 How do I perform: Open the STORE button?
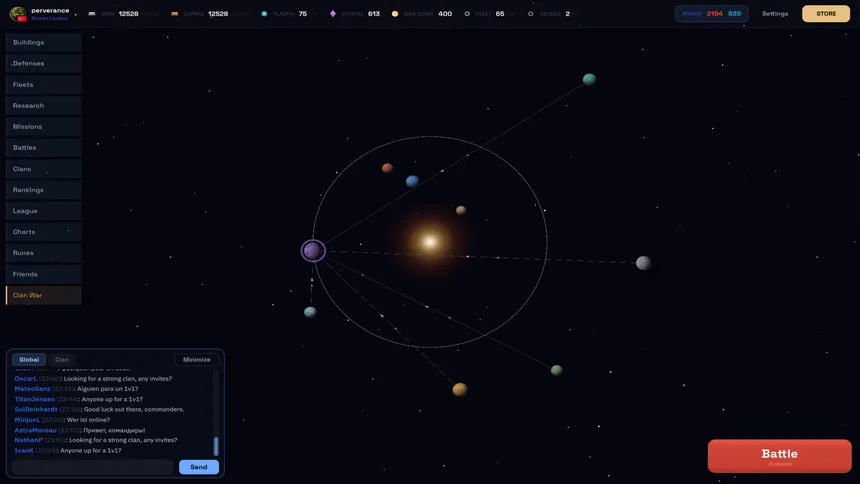point(826,14)
